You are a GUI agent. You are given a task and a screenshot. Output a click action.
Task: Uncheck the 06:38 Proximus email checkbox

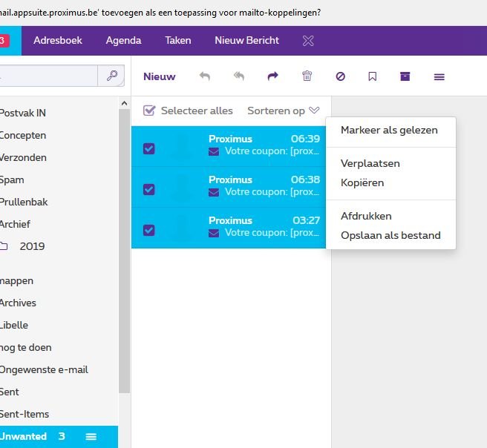tap(148, 189)
